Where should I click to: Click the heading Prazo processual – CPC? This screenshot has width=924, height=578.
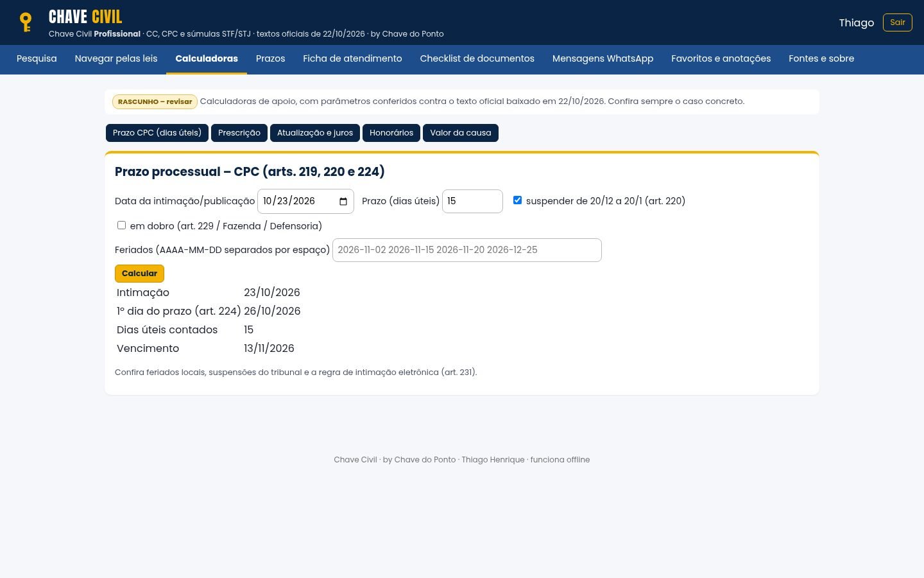click(x=250, y=172)
